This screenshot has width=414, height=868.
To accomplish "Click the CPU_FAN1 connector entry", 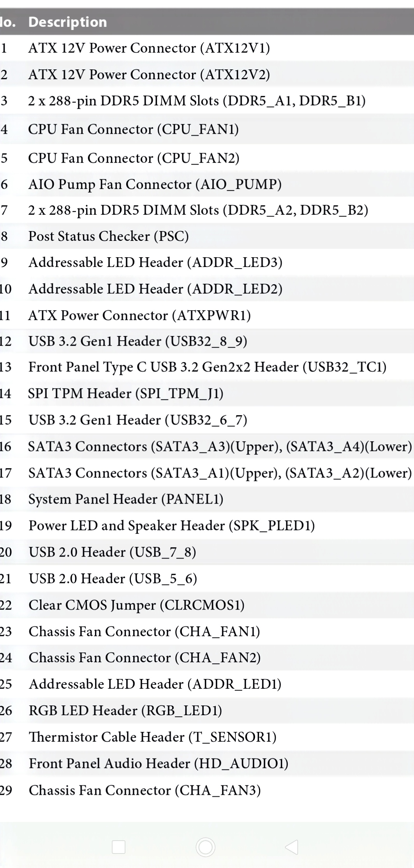I will [133, 129].
